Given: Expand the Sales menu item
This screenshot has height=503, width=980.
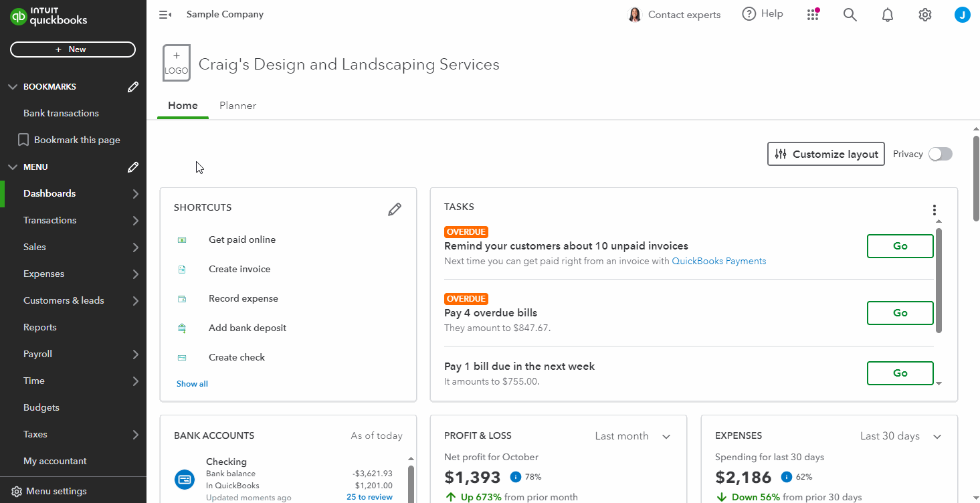Looking at the screenshot, I should click(x=74, y=247).
